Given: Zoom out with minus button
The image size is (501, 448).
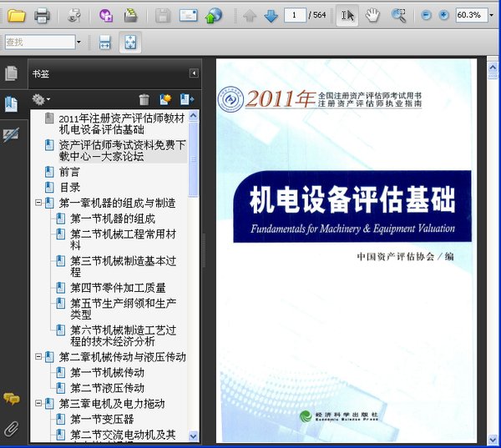Looking at the screenshot, I should 426,15.
